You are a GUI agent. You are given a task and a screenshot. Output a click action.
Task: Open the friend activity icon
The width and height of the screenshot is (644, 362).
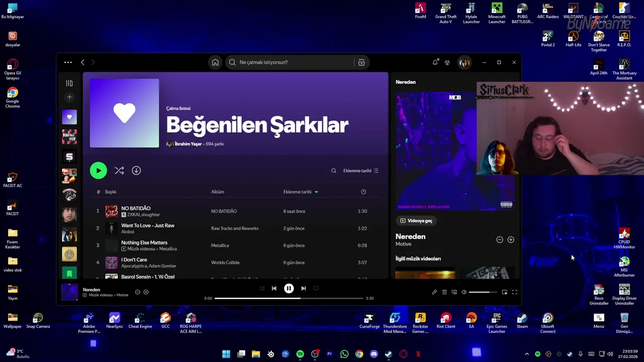tap(447, 62)
